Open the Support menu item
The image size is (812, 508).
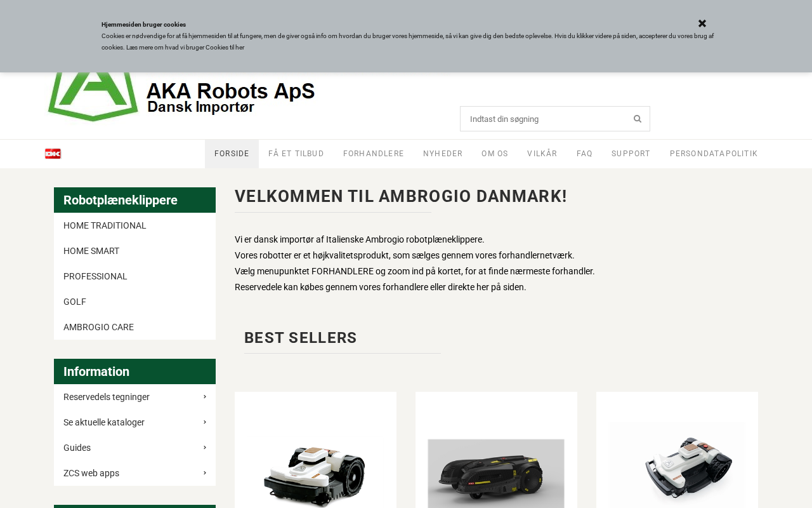631,154
